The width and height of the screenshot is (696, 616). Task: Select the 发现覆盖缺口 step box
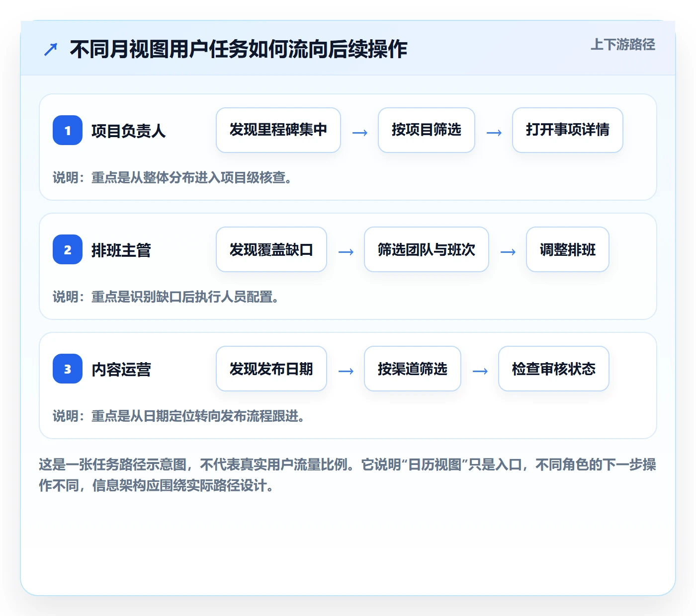coord(271,249)
